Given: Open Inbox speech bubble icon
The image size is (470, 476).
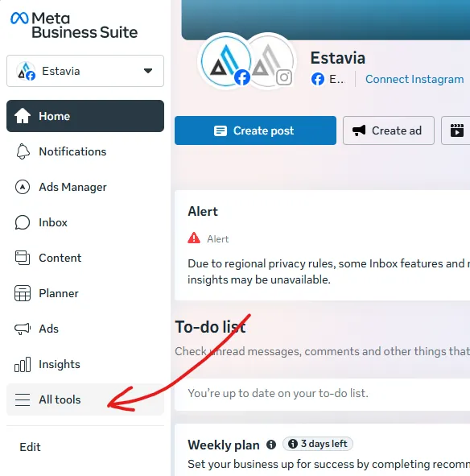Looking at the screenshot, I should tap(23, 222).
